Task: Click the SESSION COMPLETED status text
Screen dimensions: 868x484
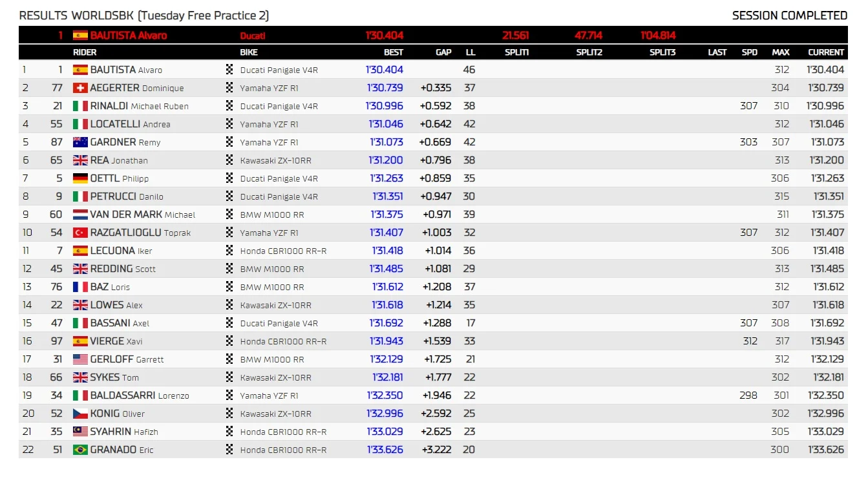Action: [x=790, y=16]
